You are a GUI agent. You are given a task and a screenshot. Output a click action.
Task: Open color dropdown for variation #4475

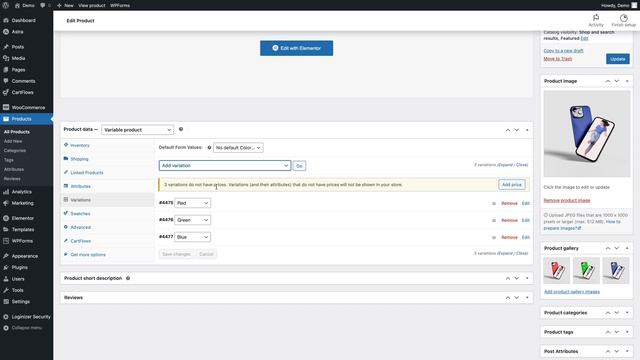tap(192, 203)
